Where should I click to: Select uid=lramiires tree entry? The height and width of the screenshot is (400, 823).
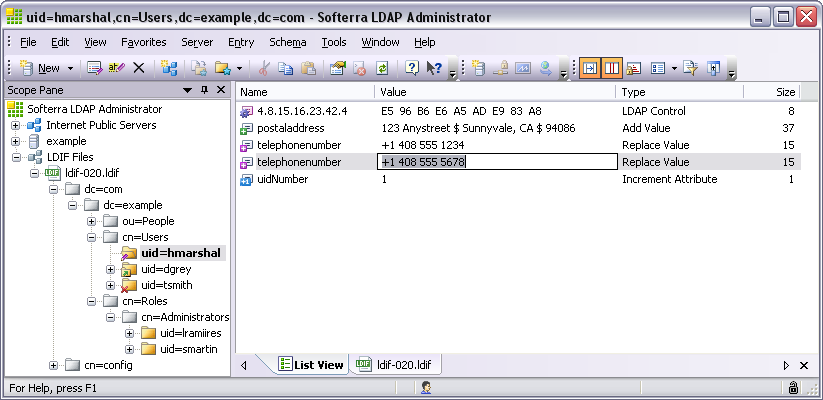(191, 333)
